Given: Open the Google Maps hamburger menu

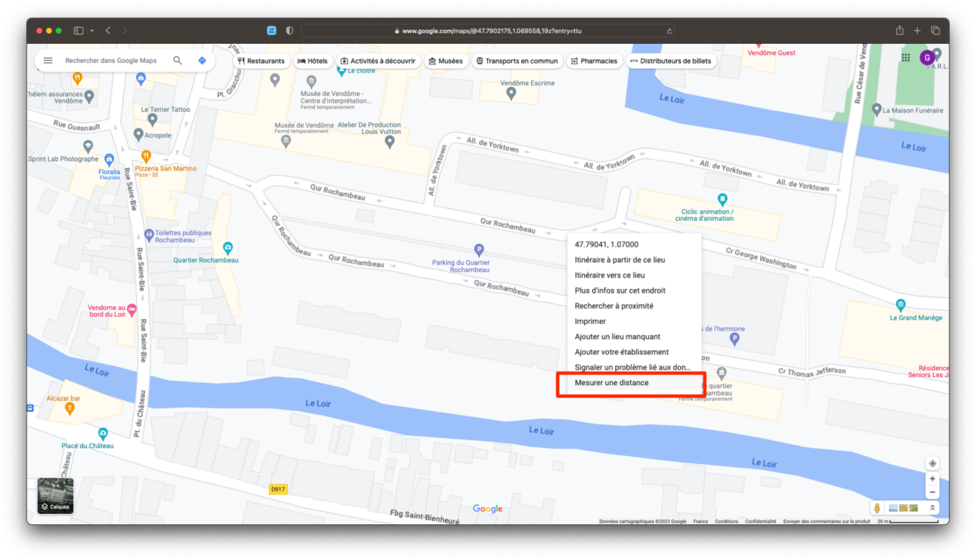Looking at the screenshot, I should click(48, 61).
